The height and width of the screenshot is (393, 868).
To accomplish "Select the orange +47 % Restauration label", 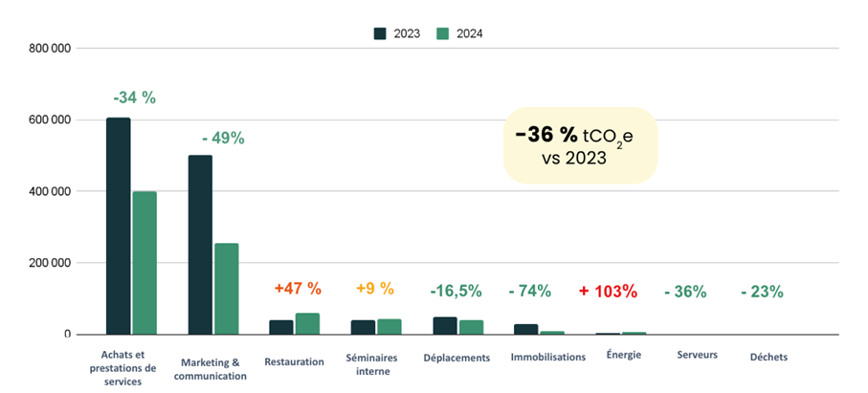I will (x=298, y=288).
